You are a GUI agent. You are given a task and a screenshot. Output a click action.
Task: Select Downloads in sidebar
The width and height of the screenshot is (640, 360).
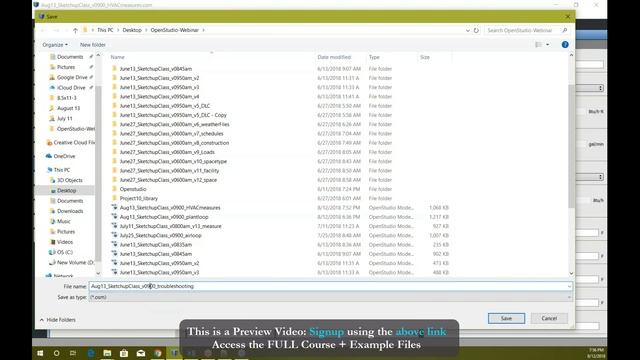coord(70,211)
